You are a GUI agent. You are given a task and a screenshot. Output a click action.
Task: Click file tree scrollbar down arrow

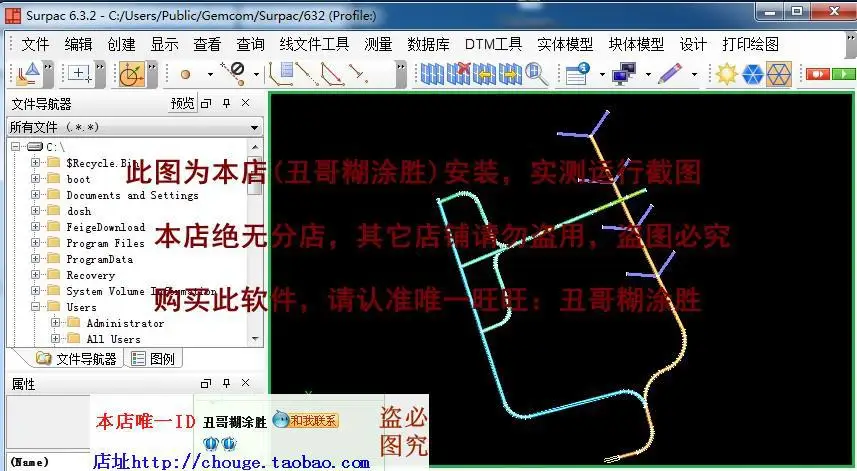pyautogui.click(x=255, y=339)
